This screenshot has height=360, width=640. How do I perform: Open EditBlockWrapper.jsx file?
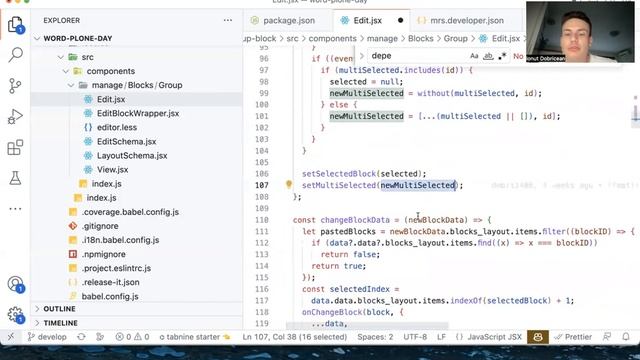(137, 113)
